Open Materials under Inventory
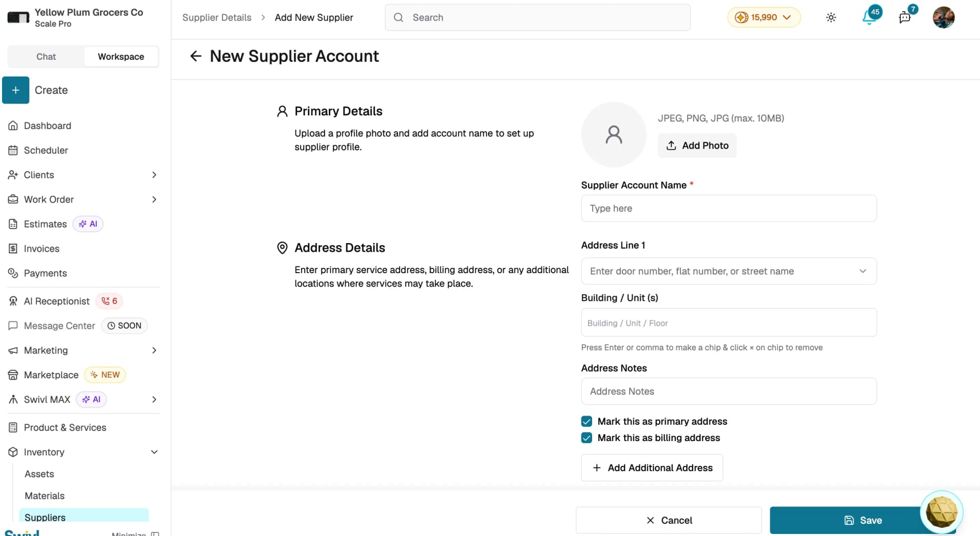The width and height of the screenshot is (980, 536). [x=44, y=496]
